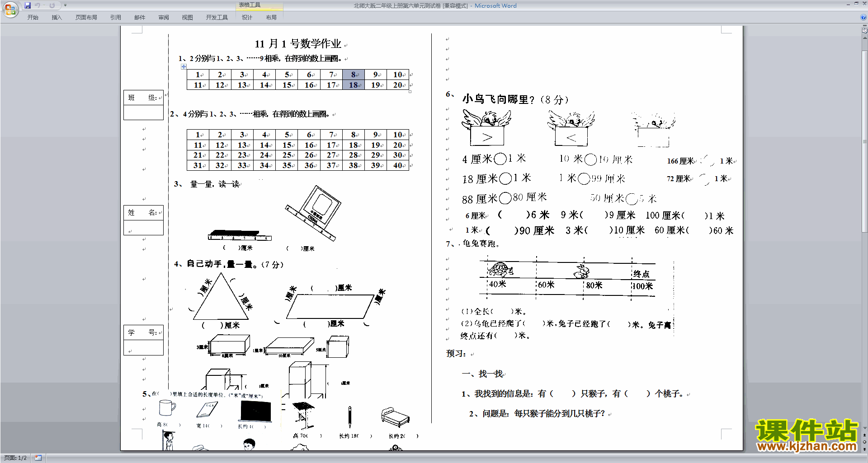This screenshot has height=463, width=868.
Task: Minimize the Word window
Action: pos(848,4)
